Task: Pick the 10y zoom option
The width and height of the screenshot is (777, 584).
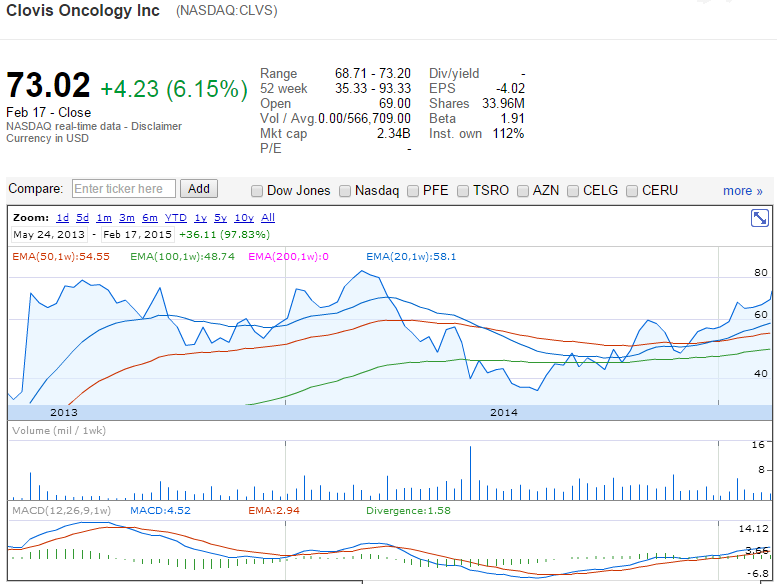Action: coord(244,217)
